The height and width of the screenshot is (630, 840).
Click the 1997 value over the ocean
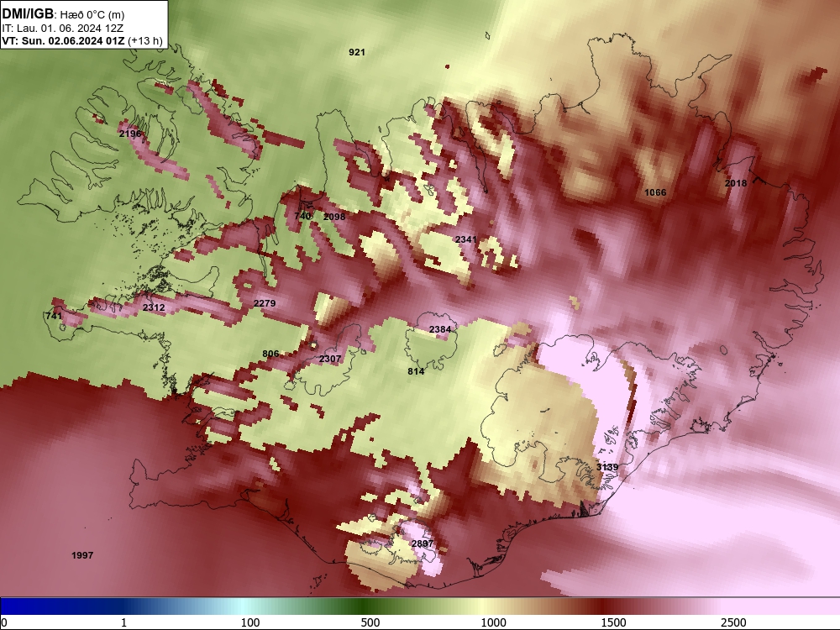(x=82, y=555)
